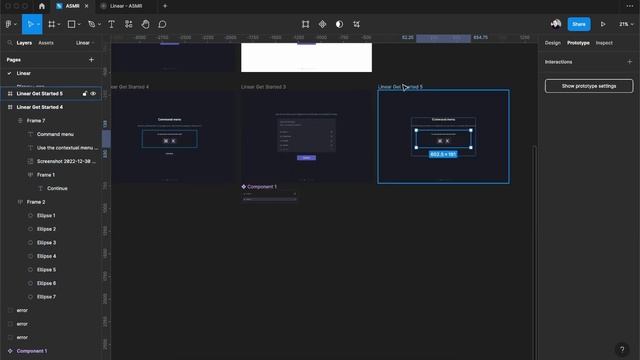
Task: Click the Create component icon
Action: click(x=322, y=24)
